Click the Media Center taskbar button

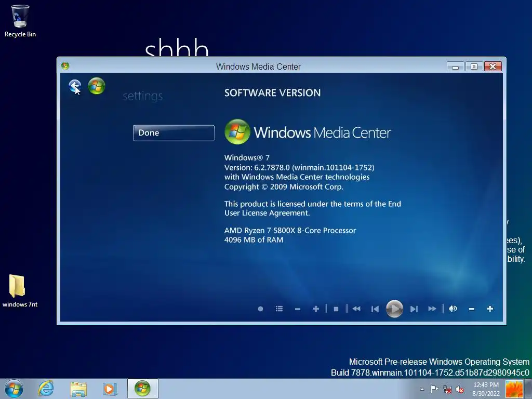pyautogui.click(x=142, y=389)
